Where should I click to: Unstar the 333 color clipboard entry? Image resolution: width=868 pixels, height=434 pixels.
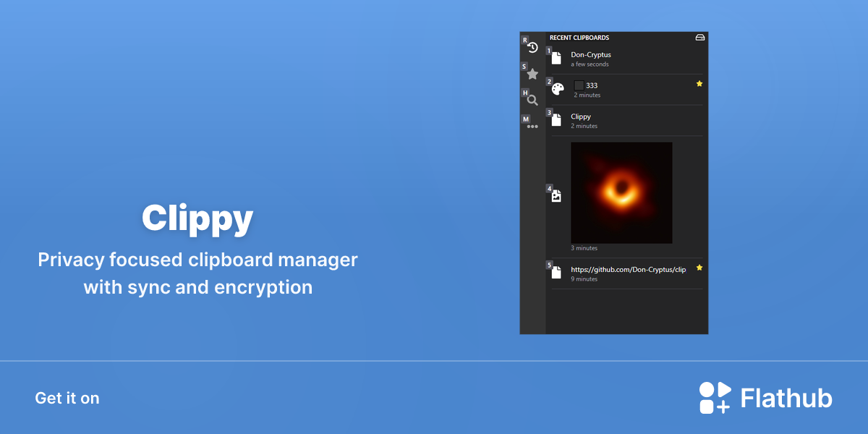coord(699,84)
